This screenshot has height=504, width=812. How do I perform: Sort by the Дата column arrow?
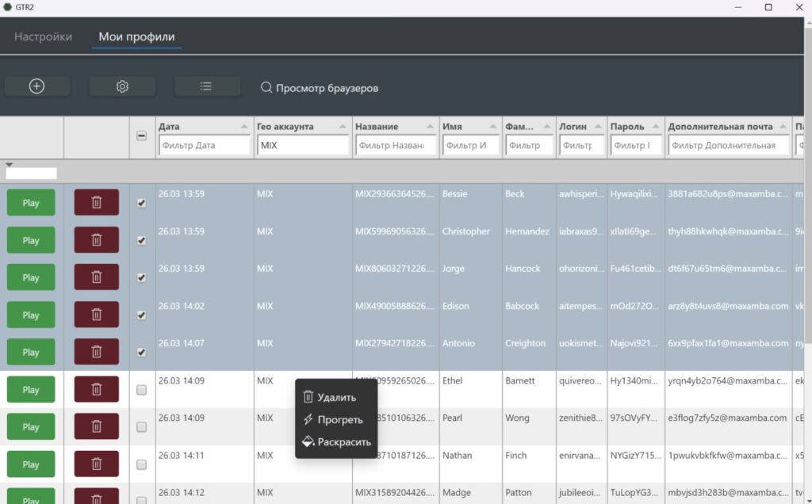(x=244, y=127)
